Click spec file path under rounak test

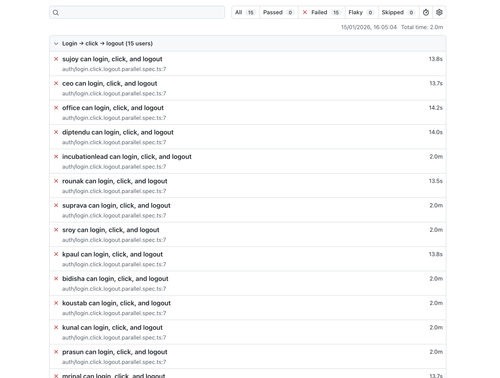point(114,191)
